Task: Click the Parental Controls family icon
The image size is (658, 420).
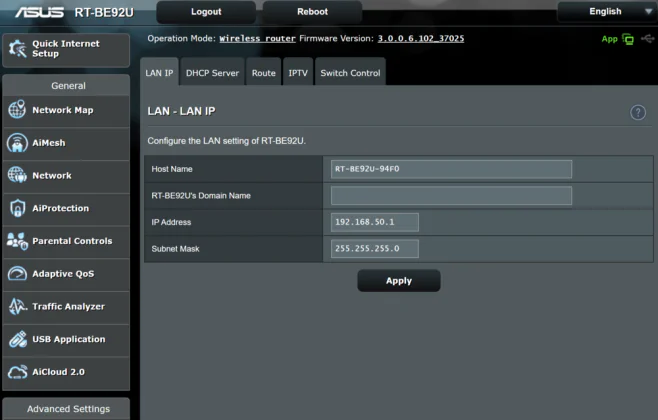Action: point(17,241)
